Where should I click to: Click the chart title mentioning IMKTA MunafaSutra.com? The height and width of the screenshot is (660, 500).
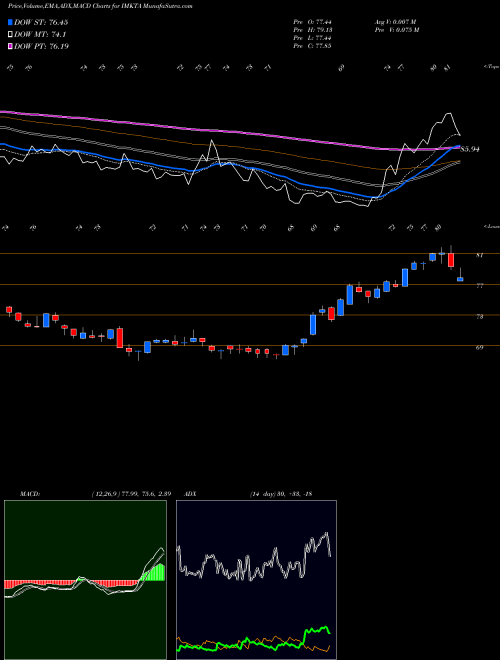100,7
